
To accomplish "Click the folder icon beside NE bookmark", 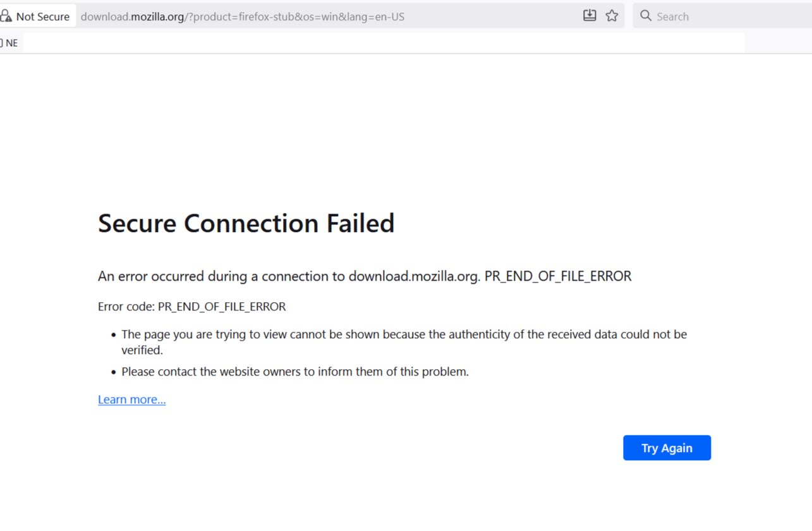I will click(1, 43).
